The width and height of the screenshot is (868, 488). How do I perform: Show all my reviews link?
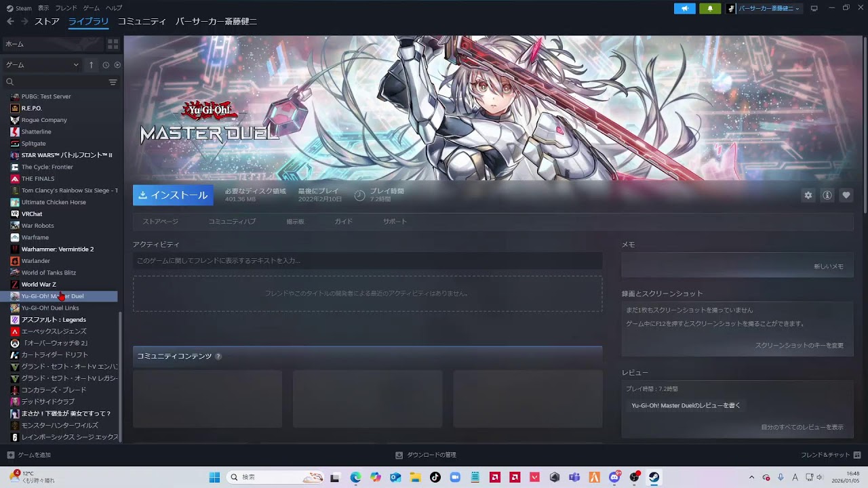tap(802, 428)
